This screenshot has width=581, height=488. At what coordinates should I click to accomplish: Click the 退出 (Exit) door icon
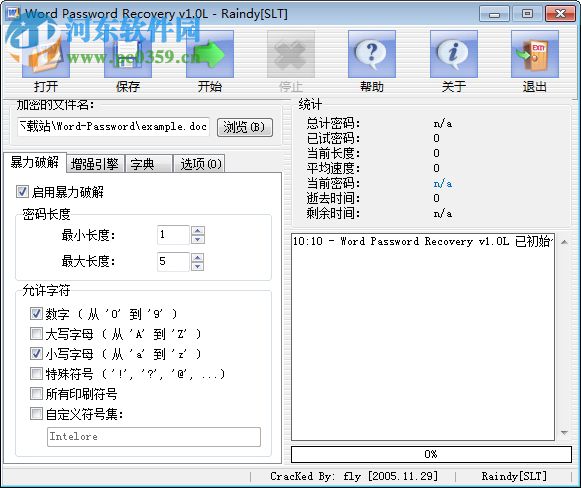[x=535, y=54]
